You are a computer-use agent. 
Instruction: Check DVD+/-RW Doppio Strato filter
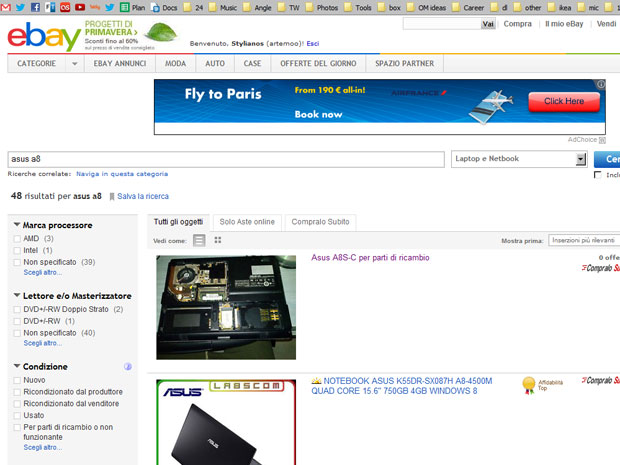coord(17,310)
